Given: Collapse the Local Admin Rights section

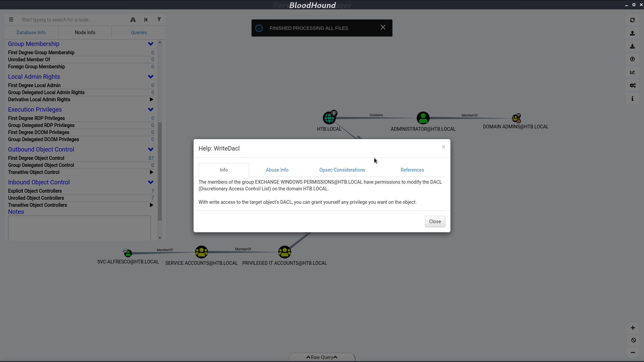Looking at the screenshot, I should coord(151,77).
